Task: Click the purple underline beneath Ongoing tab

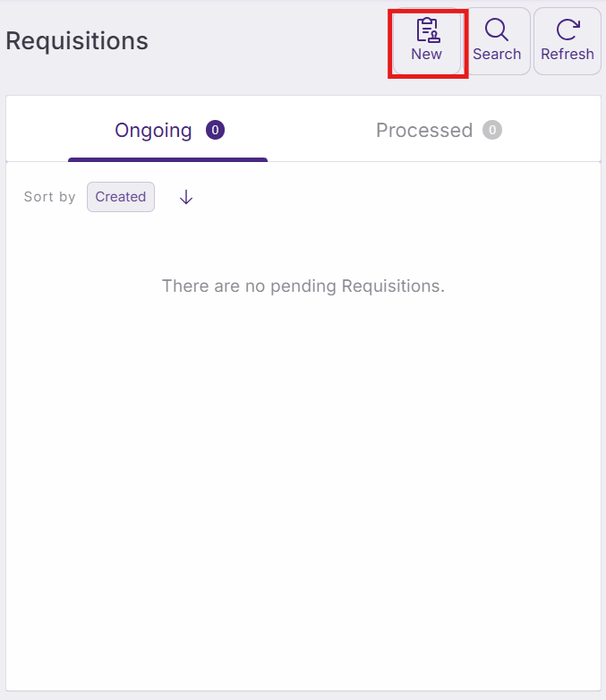Action: pyautogui.click(x=167, y=159)
